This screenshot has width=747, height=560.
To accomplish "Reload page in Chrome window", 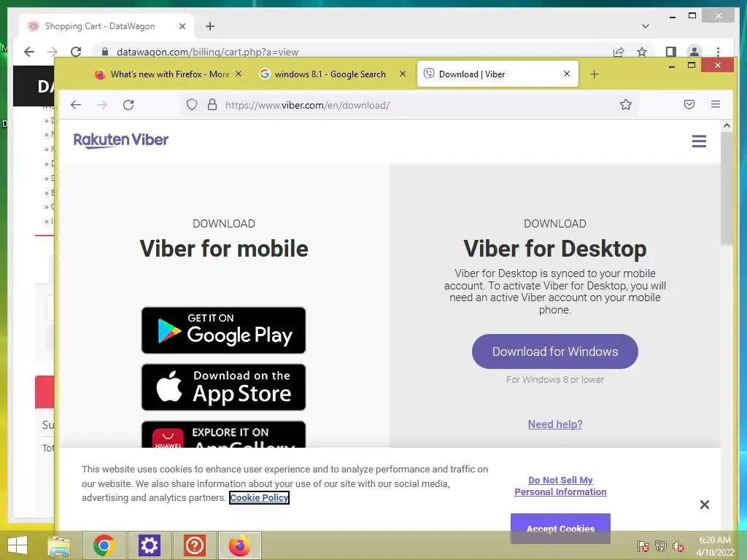I will click(x=76, y=52).
